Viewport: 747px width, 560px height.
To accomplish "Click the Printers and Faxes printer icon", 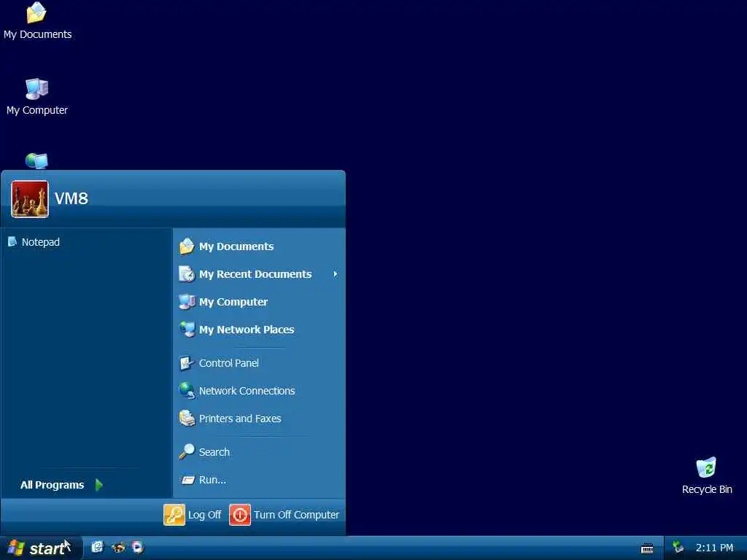I will pos(187,418).
